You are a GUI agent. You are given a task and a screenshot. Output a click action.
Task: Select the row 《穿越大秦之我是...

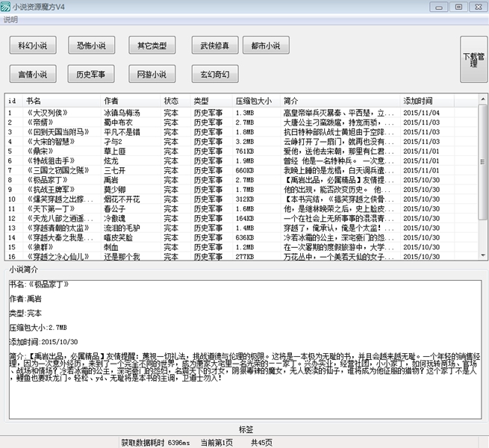(x=241, y=237)
